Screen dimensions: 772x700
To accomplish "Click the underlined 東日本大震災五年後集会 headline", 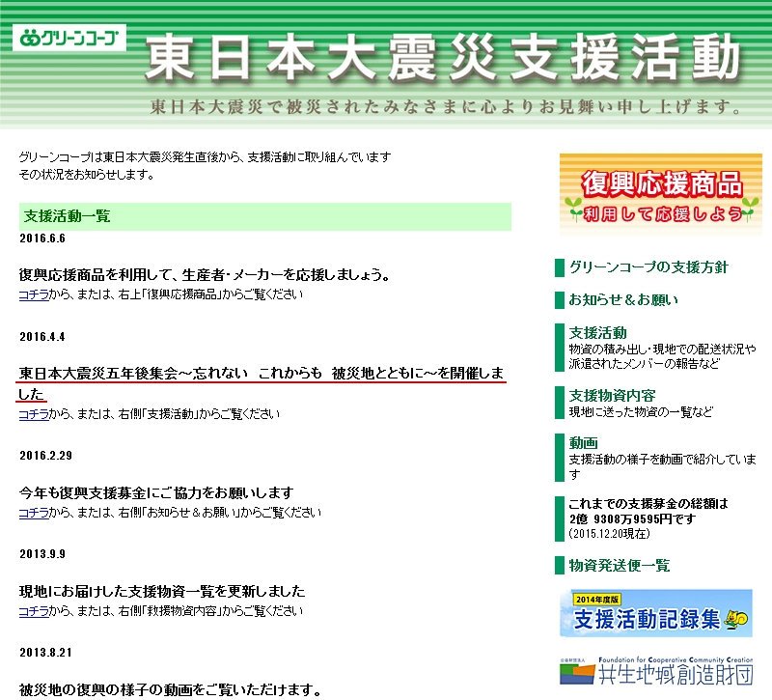I will [x=261, y=383].
